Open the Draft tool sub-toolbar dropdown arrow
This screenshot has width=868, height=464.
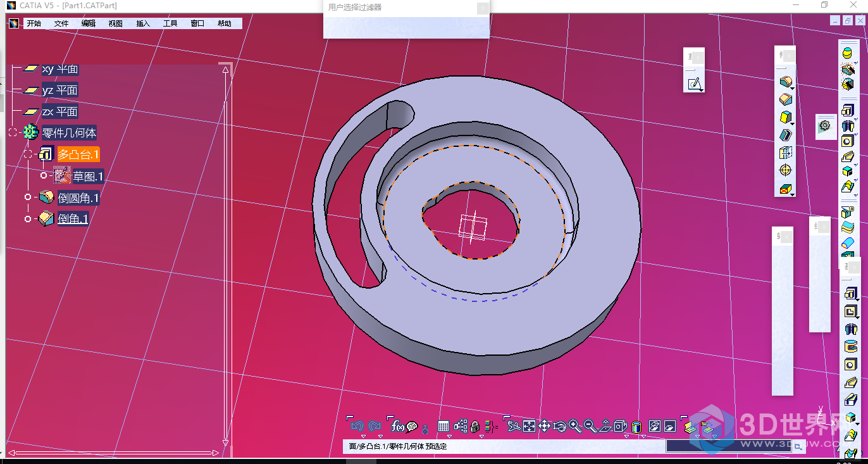click(793, 124)
